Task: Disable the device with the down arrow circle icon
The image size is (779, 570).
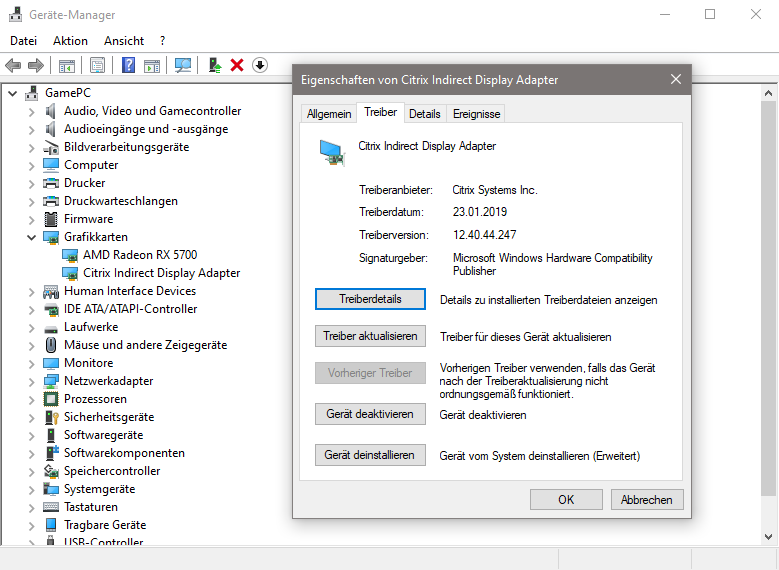Action: (x=260, y=65)
